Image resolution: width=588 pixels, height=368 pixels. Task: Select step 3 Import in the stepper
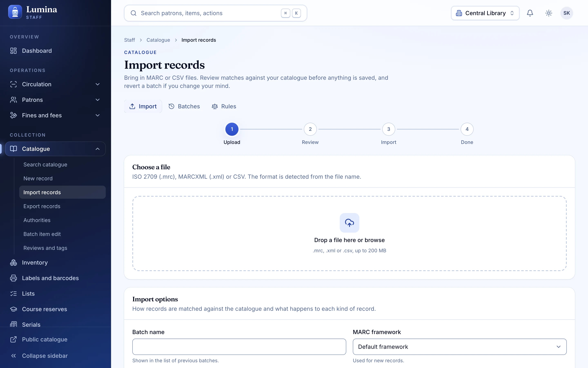click(x=389, y=129)
